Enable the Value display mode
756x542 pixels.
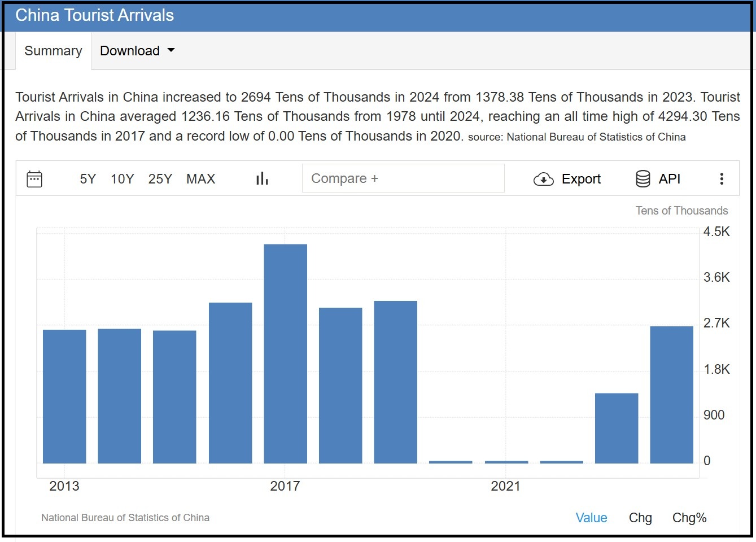pos(591,517)
